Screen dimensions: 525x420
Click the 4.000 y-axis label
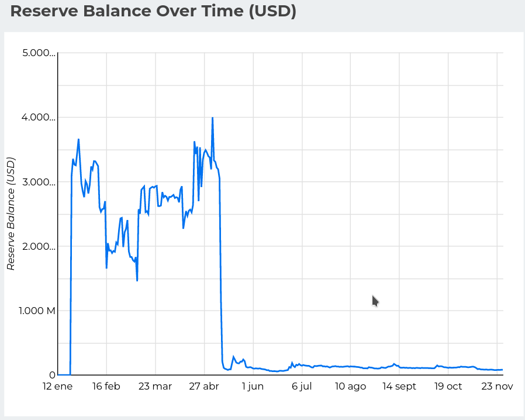[x=39, y=118]
